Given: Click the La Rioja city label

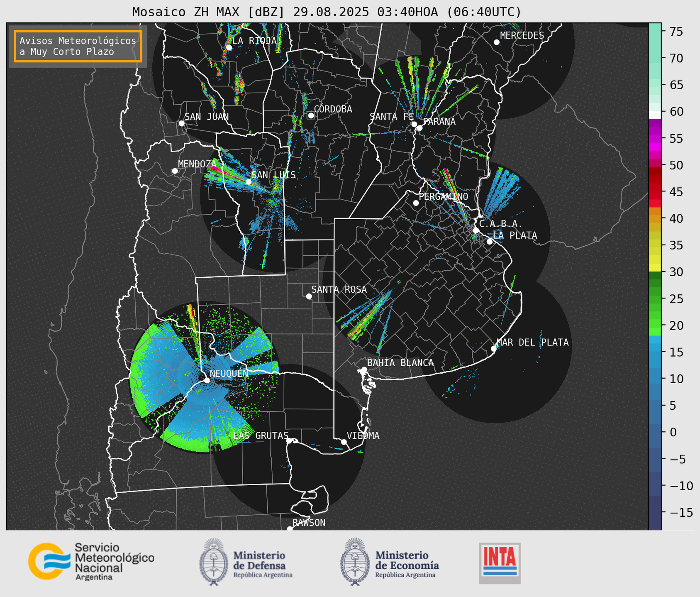Looking at the screenshot, I should pyautogui.click(x=254, y=41).
